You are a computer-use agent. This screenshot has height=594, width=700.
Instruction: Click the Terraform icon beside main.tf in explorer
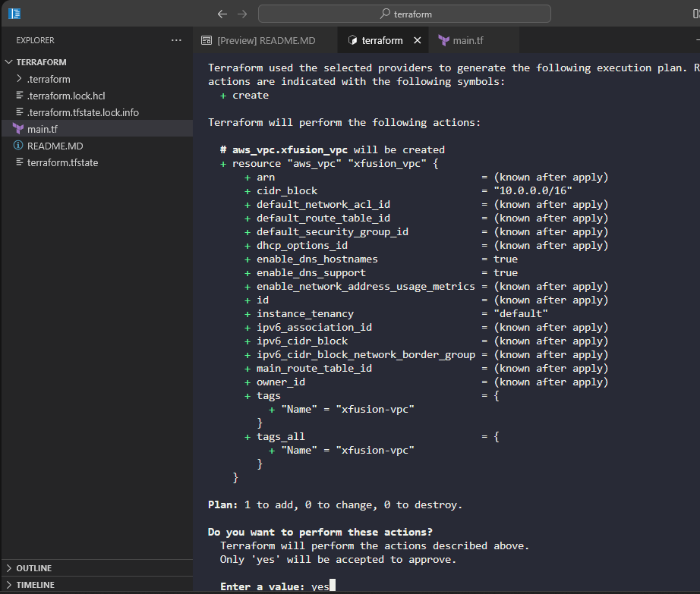point(18,129)
